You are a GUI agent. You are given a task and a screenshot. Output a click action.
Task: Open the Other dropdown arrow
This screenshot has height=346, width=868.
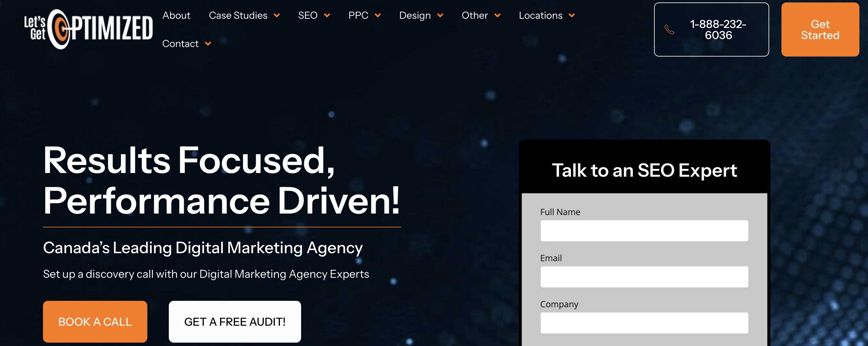point(497,15)
